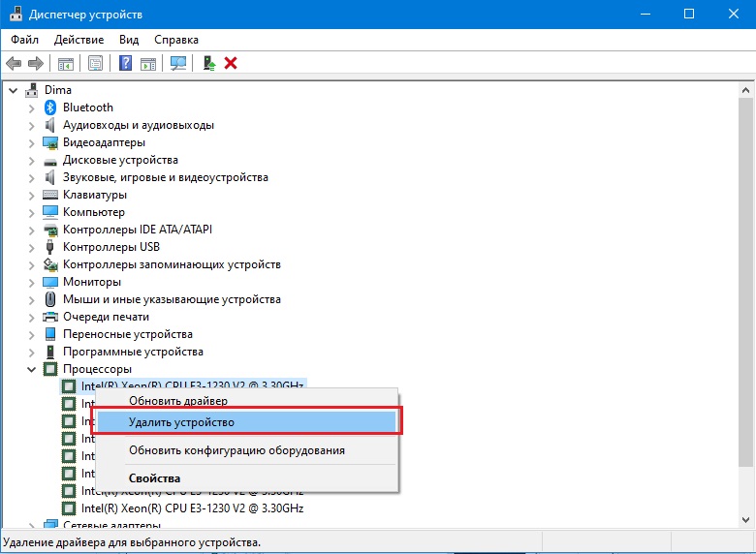
Task: Expand the Мониторы node
Action: [31, 283]
